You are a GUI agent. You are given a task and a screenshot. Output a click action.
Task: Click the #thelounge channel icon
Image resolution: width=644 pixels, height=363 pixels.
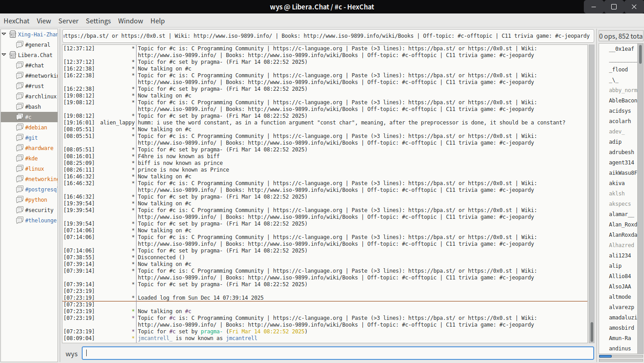pos(19,220)
